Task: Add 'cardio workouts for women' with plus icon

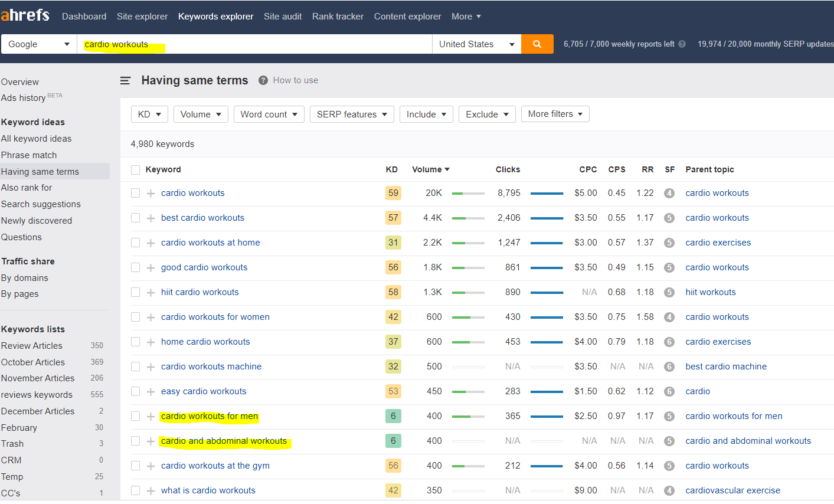Action: (151, 317)
